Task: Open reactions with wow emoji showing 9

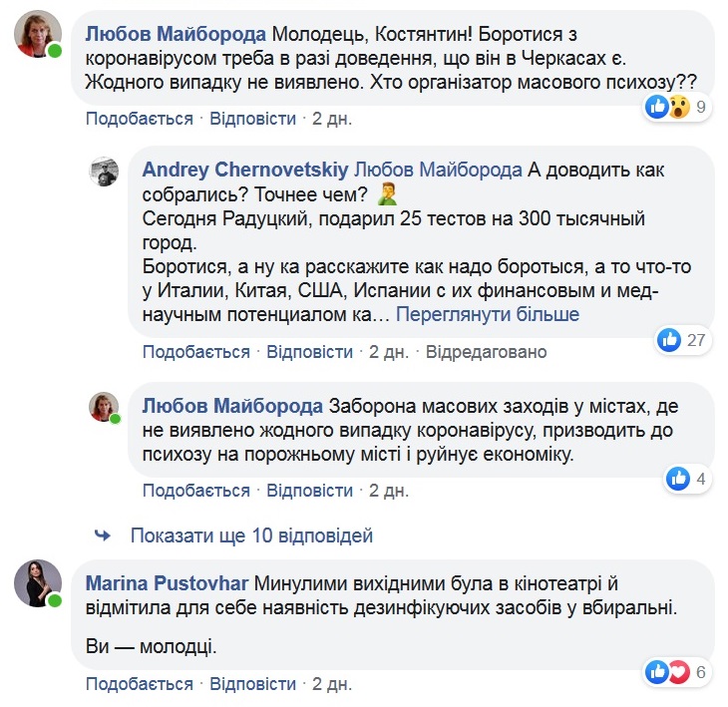Action: coord(679,107)
